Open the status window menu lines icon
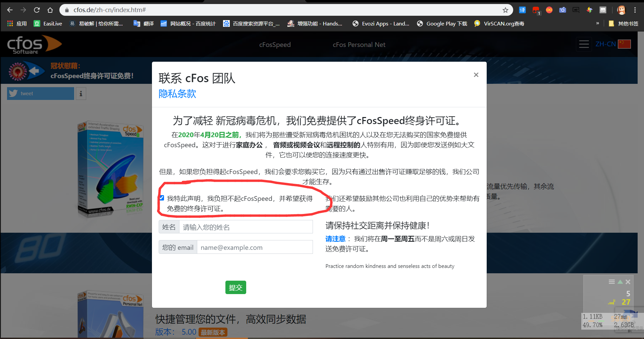644x339 pixels. point(612,282)
